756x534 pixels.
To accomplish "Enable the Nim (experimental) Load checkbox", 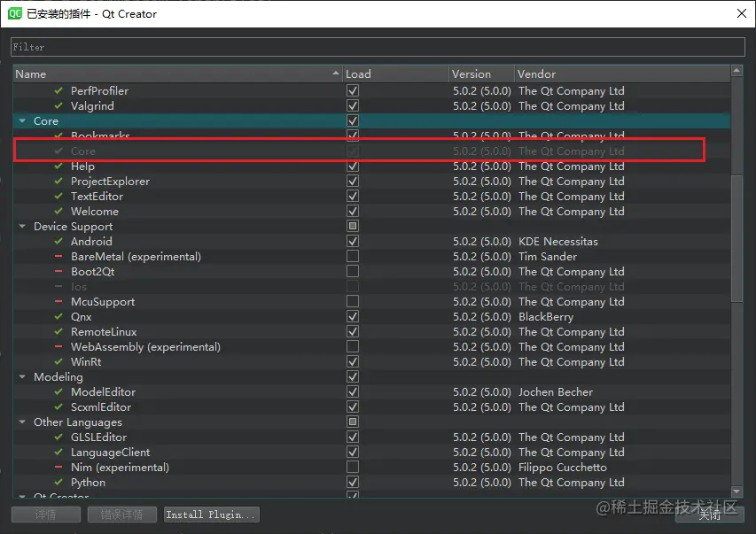I will click(x=353, y=467).
